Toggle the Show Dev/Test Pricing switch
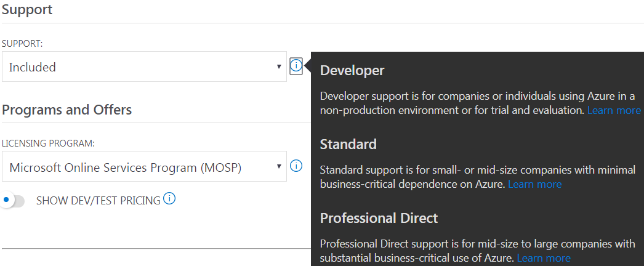Image resolution: width=644 pixels, height=266 pixels. click(13, 201)
